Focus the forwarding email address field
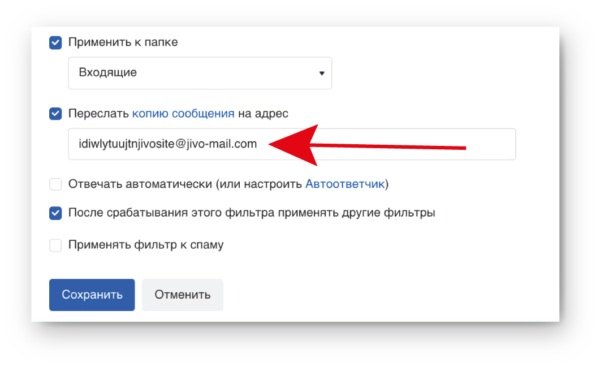600x367 pixels. (292, 144)
